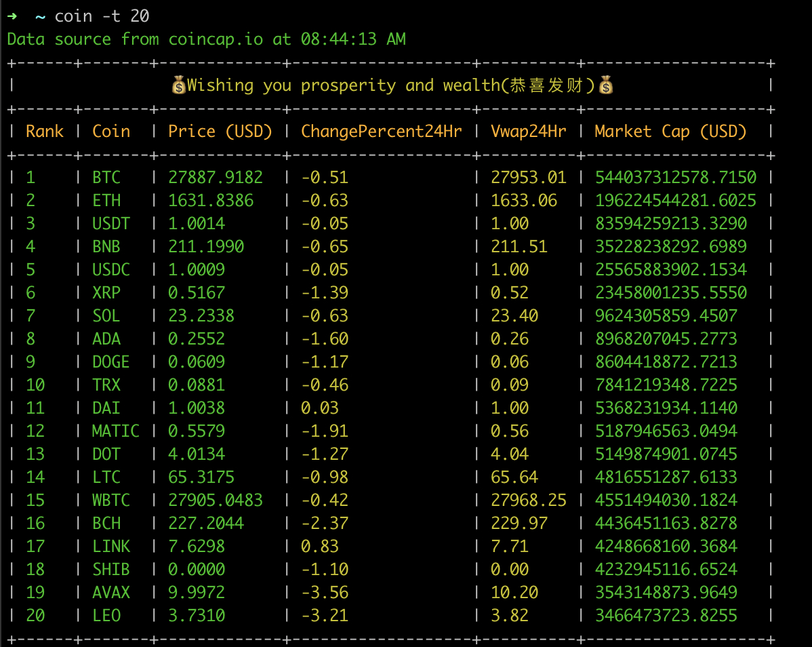Click the 'Price (USD)' column header
Image resolution: width=812 pixels, height=647 pixels.
(x=220, y=132)
